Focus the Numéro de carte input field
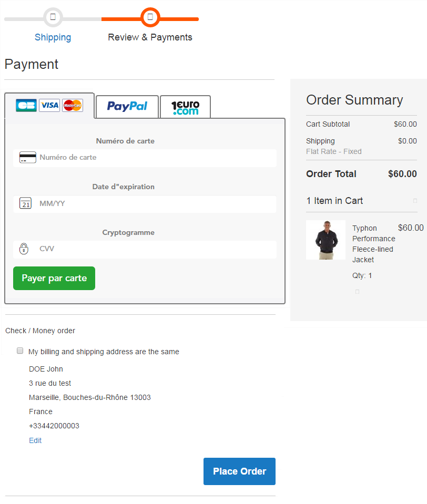The height and width of the screenshot is (504, 427). 155,158
